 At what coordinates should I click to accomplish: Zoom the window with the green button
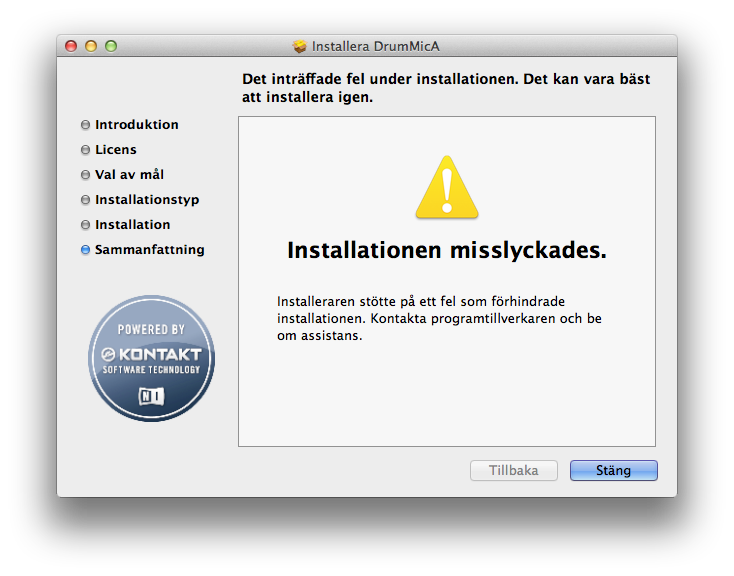pyautogui.click(x=111, y=46)
